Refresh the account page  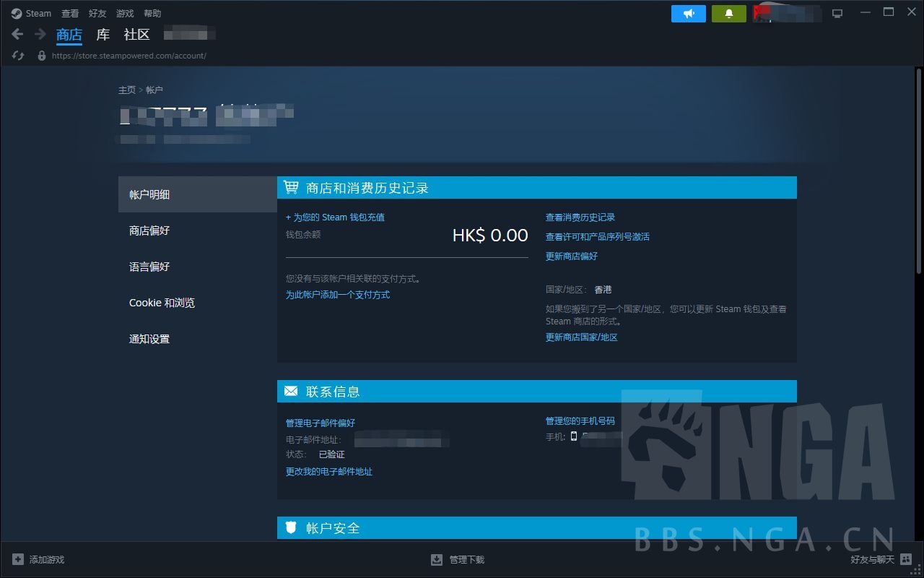point(17,55)
